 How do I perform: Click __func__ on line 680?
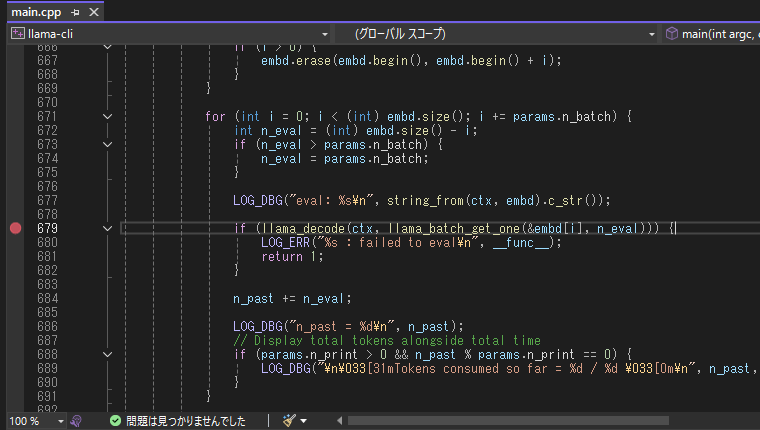[x=522, y=242]
